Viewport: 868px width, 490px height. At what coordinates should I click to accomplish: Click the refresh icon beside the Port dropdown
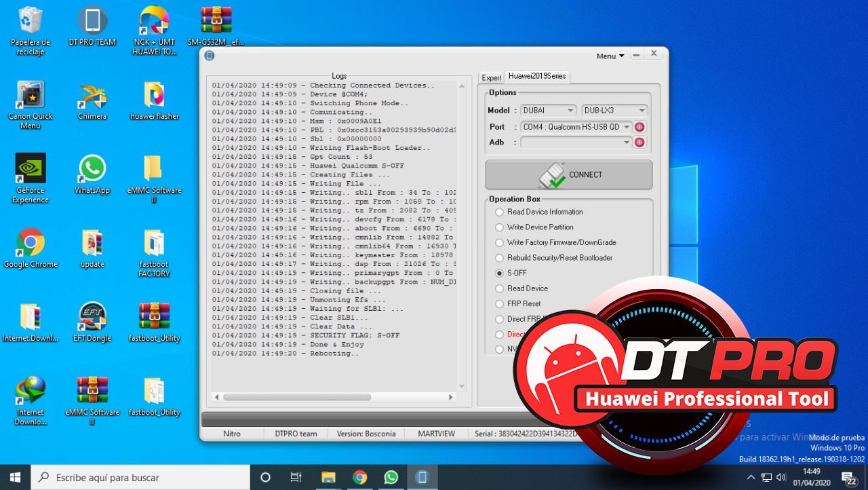(x=639, y=127)
